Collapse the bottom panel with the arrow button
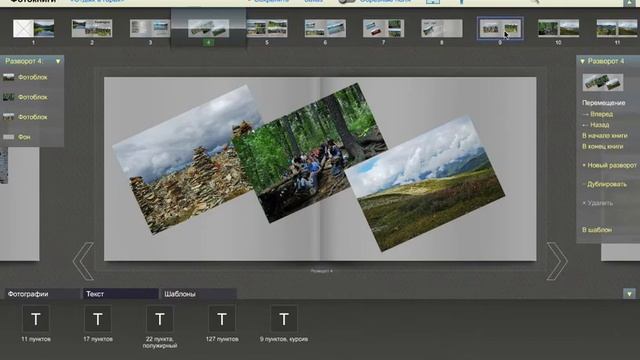The height and width of the screenshot is (360, 640). [629, 293]
